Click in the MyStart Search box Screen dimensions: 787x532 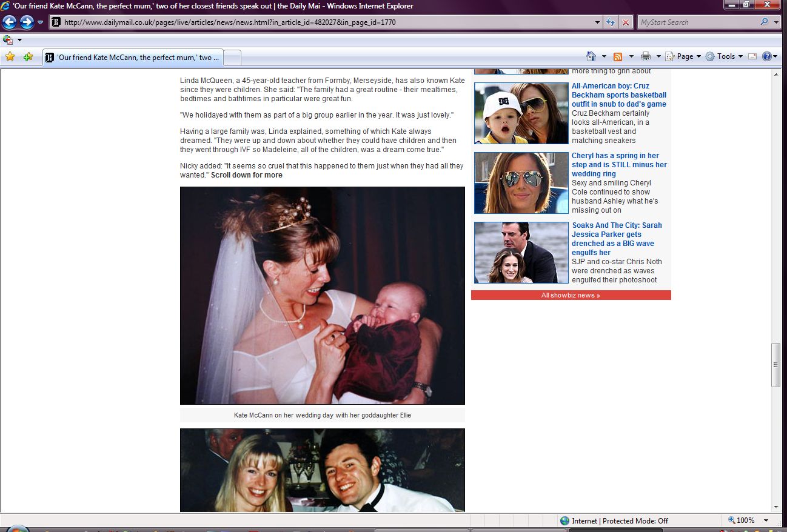coord(697,22)
